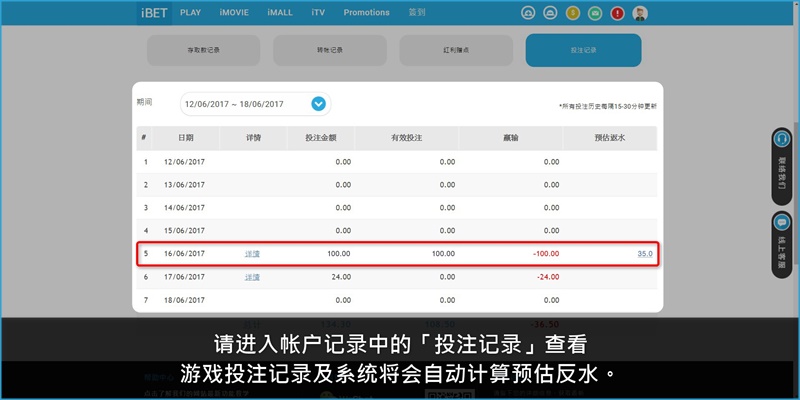Select the 投注记录 tab
This screenshot has width=800, height=400.
584,51
